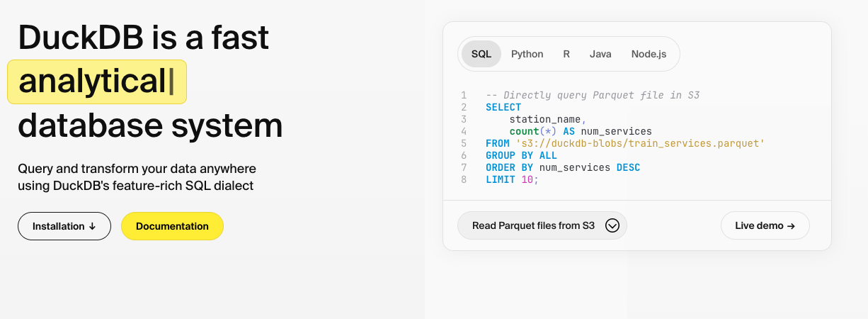This screenshot has height=319, width=868.
Task: Switch to the SQL code tab
Action: coord(481,54)
